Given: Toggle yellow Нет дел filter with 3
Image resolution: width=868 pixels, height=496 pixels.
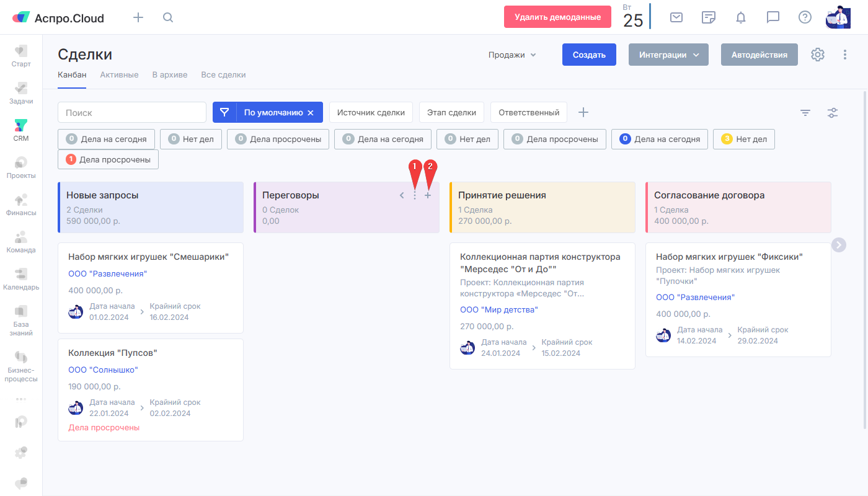Looking at the screenshot, I should coord(744,139).
